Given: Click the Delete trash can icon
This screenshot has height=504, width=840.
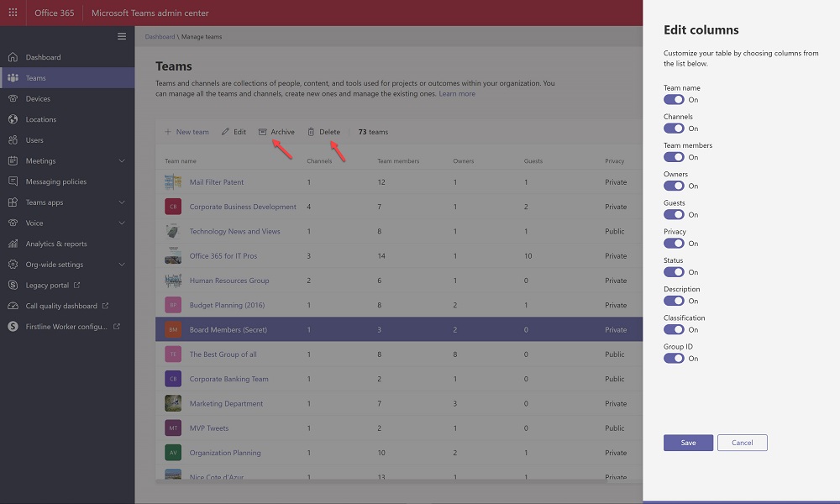Looking at the screenshot, I should pyautogui.click(x=311, y=132).
